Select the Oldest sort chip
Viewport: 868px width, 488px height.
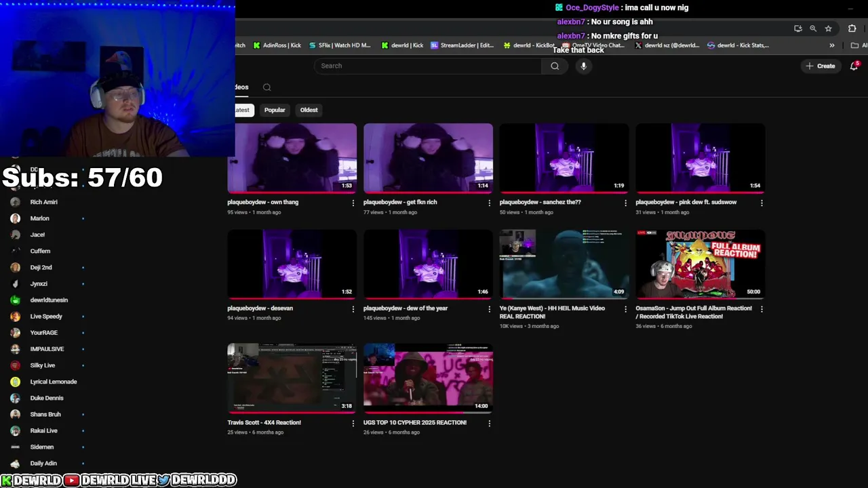click(x=309, y=110)
